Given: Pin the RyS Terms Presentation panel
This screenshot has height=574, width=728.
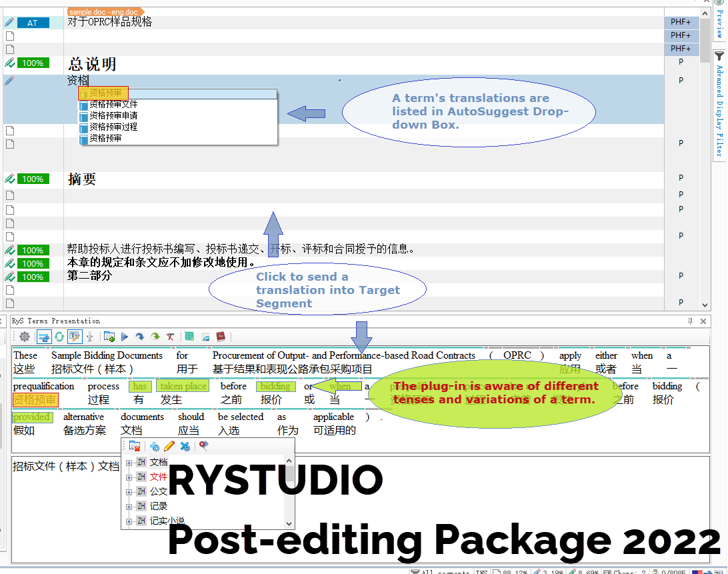Looking at the screenshot, I should pyautogui.click(x=691, y=321).
